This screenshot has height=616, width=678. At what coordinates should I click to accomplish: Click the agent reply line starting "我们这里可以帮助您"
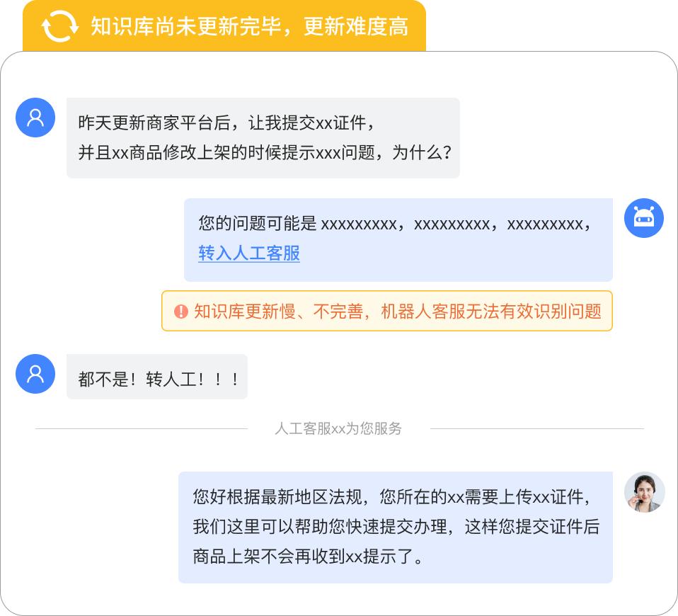point(396,527)
